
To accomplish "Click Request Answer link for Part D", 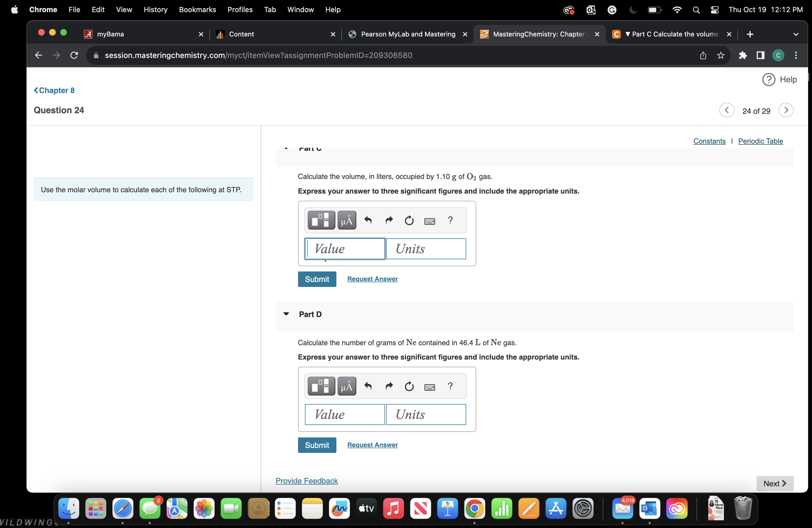I will coord(372,444).
